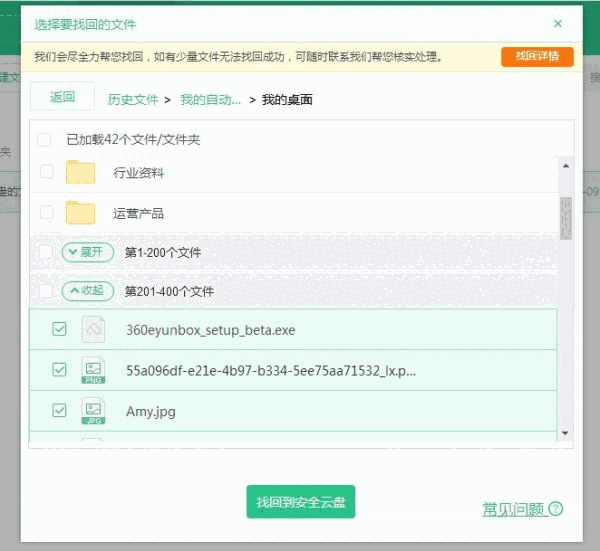
Task: Uncheck the 55a096df PNG file checkbox
Action: 59,370
